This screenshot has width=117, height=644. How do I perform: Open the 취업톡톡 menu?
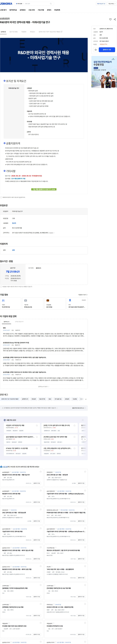57,10
